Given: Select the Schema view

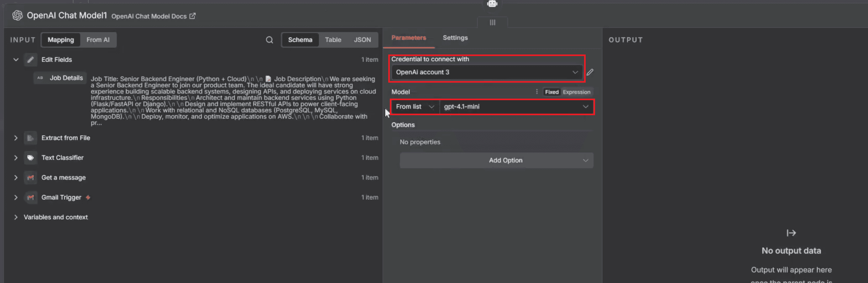Looking at the screenshot, I should pos(300,40).
